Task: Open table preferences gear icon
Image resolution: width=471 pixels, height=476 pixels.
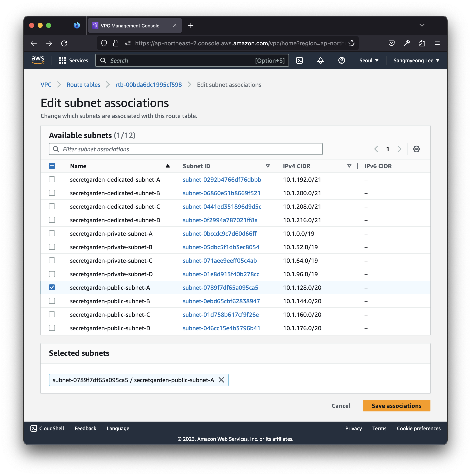Action: (416, 149)
